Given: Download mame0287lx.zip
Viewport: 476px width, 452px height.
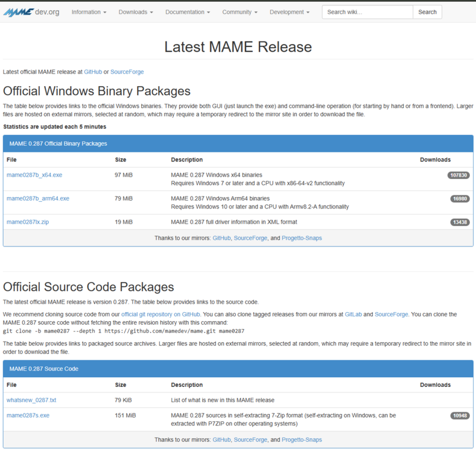Looking at the screenshot, I should point(28,222).
